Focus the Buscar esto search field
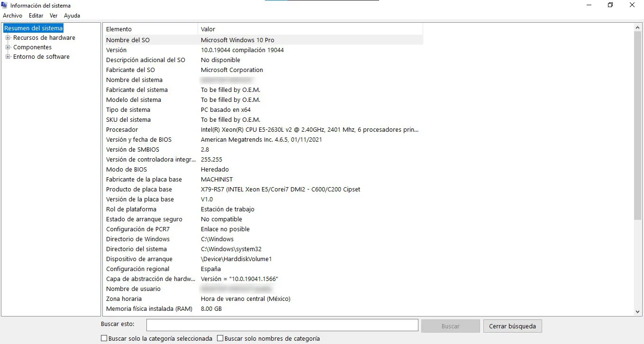Viewport: 644px width, 344px height. [x=282, y=325]
